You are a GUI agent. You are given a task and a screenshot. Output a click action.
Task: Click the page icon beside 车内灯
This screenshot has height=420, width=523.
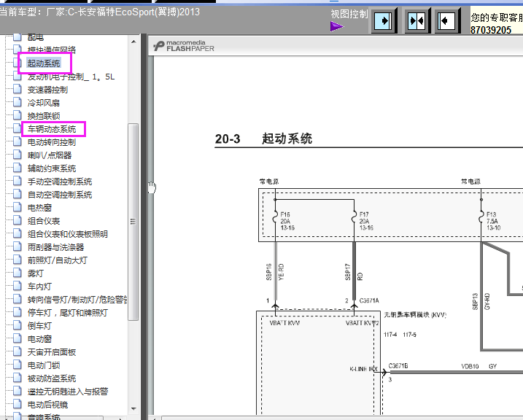(18, 286)
